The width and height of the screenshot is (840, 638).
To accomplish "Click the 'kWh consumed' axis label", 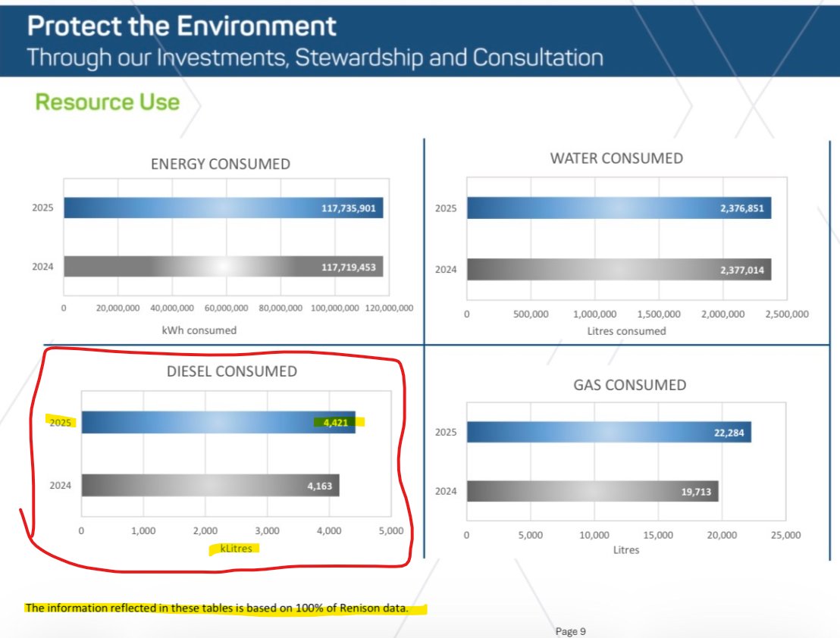I will pyautogui.click(x=199, y=330).
